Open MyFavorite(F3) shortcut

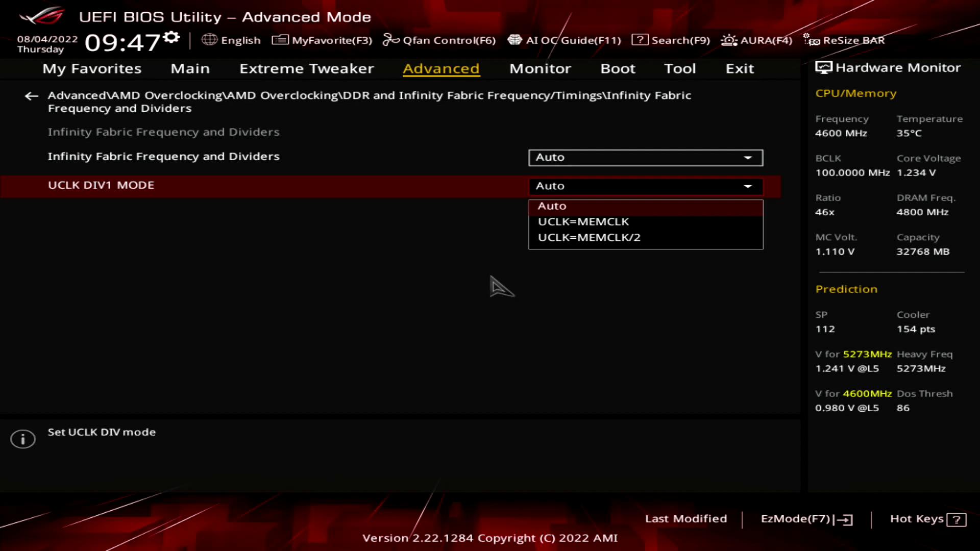322,40
